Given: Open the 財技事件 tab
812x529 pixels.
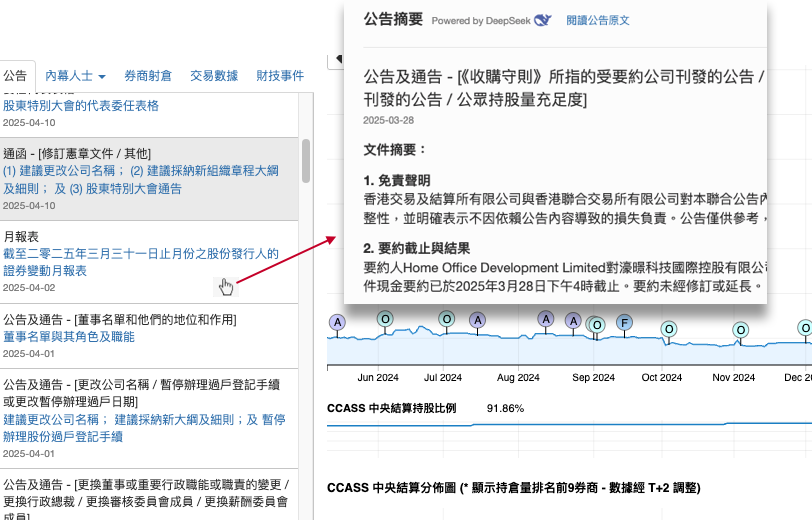Looking at the screenshot, I should 280,76.
